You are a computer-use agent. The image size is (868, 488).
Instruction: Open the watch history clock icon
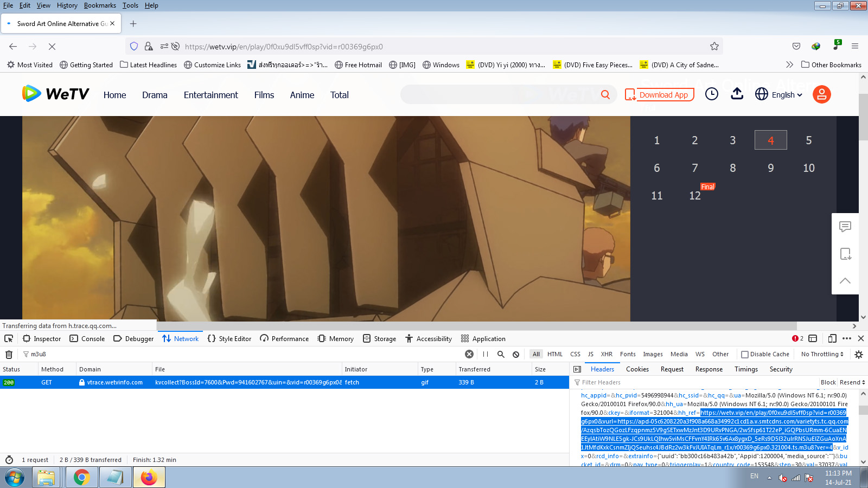tap(712, 94)
